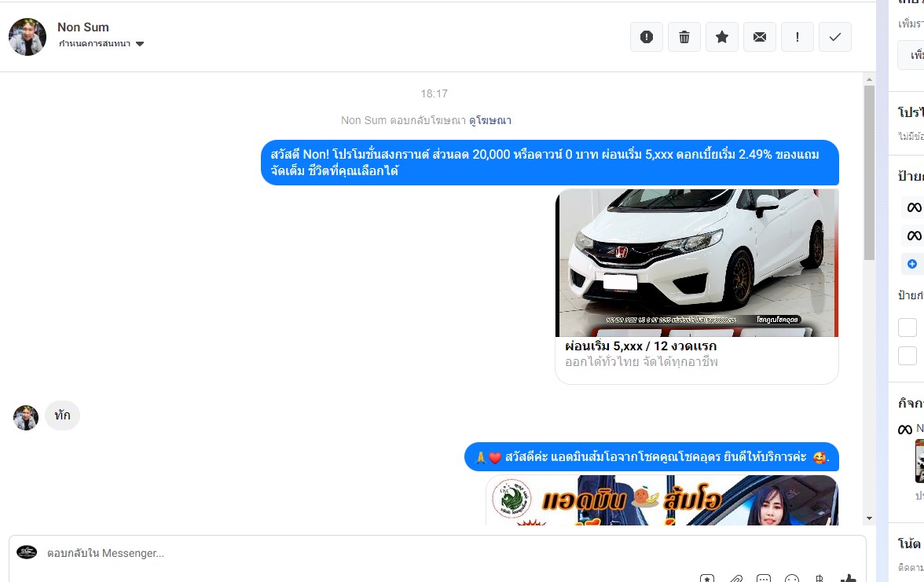
Task: Mark conversation done with checkmark icon
Action: click(x=835, y=37)
